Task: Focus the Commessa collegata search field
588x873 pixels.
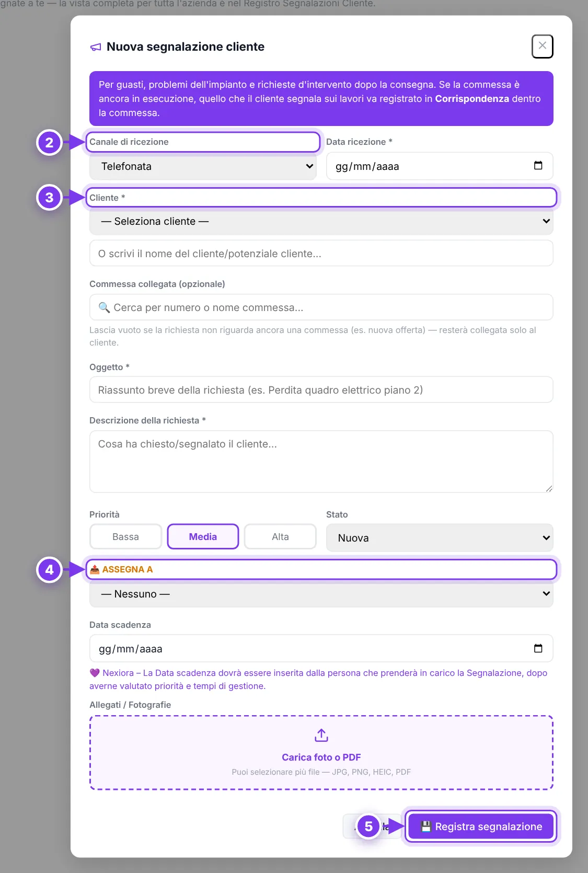Action: click(x=321, y=307)
